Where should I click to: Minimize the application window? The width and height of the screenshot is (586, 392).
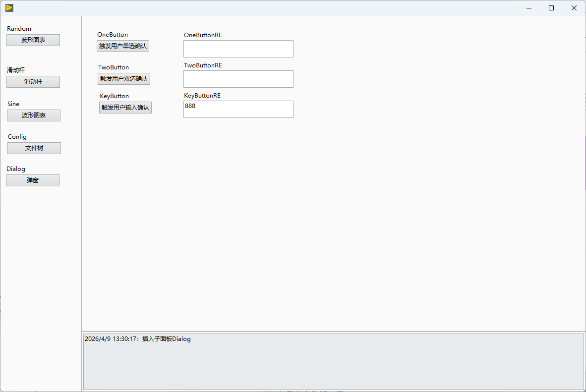529,8
